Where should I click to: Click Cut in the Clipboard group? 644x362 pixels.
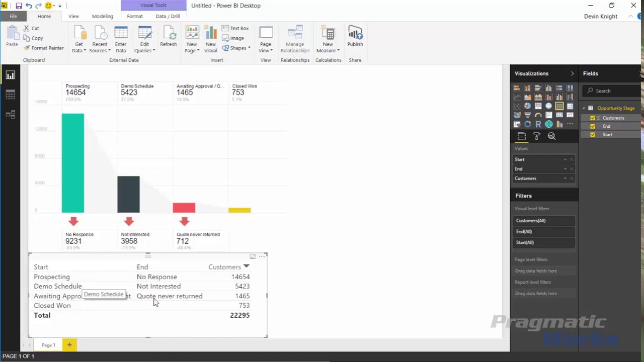tap(31, 29)
